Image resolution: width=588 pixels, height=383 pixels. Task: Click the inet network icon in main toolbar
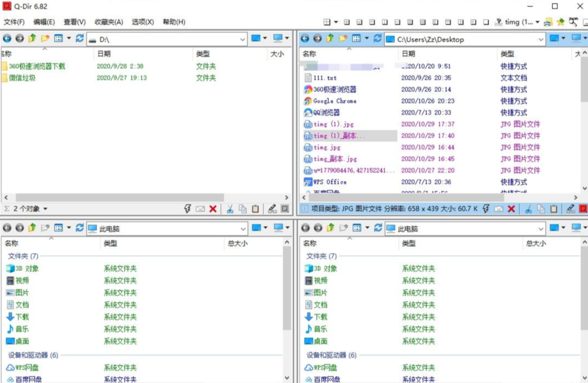(x=498, y=22)
